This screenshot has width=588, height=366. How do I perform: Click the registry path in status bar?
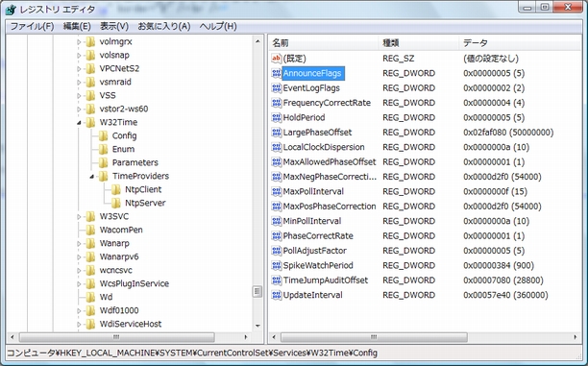pyautogui.click(x=192, y=353)
